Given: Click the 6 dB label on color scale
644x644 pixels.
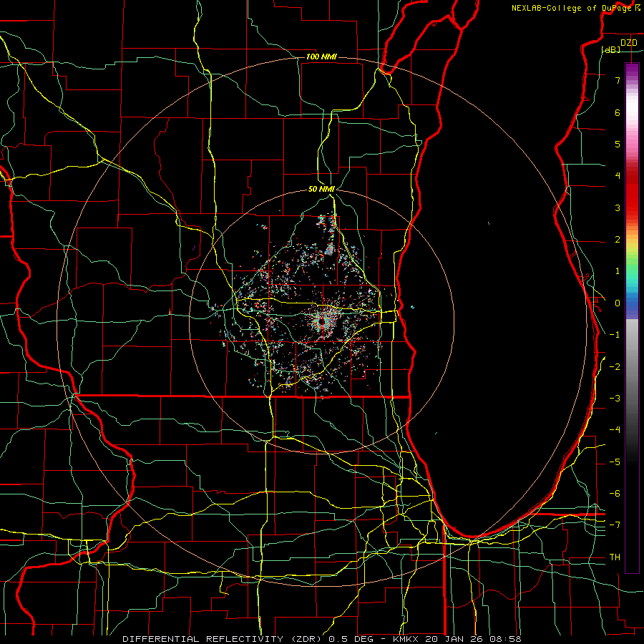Looking at the screenshot, I should [618, 112].
